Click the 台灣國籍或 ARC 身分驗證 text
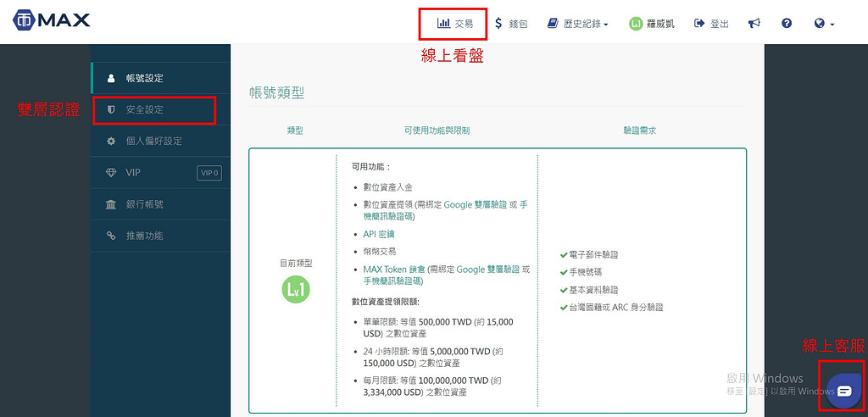Image resolution: width=868 pixels, height=417 pixels. pos(615,308)
